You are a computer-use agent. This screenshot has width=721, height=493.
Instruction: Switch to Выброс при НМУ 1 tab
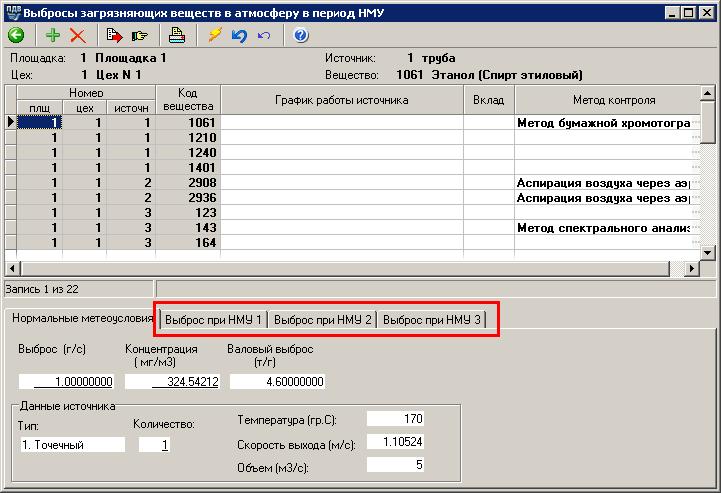coord(213,320)
